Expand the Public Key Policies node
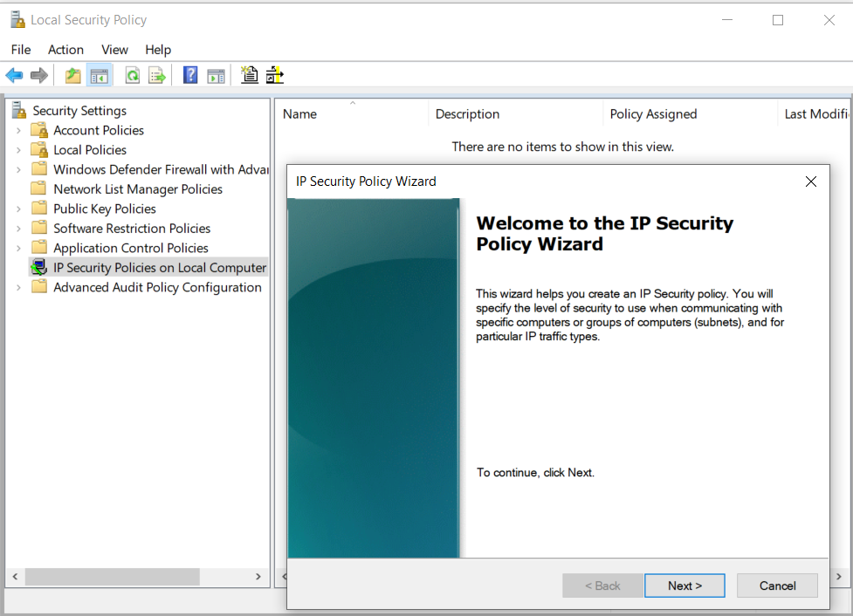853x616 pixels. coord(19,209)
